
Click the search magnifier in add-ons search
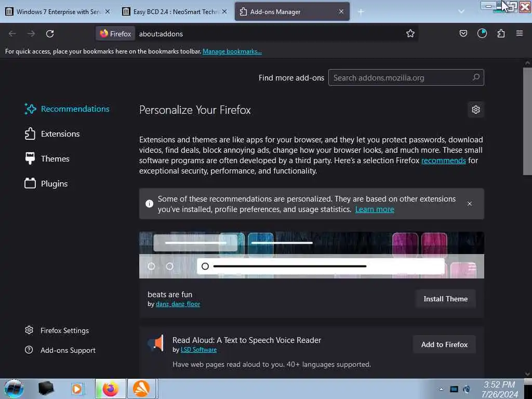point(476,77)
